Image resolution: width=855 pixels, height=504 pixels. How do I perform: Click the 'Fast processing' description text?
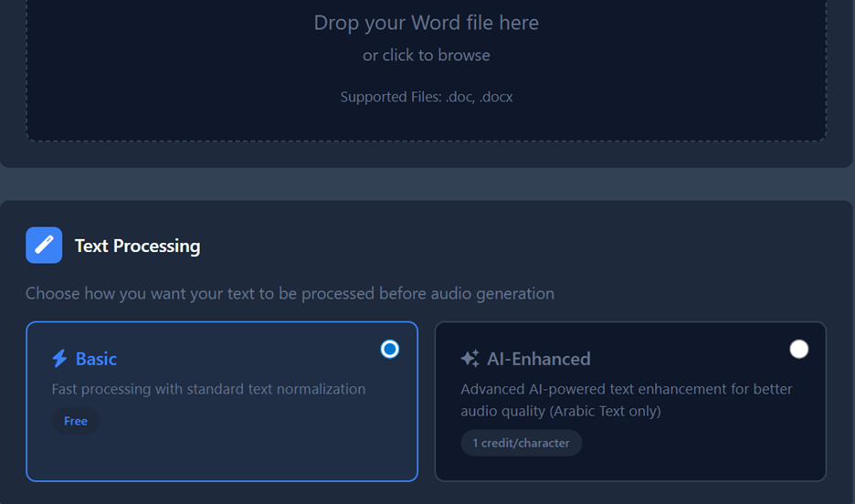pos(208,389)
